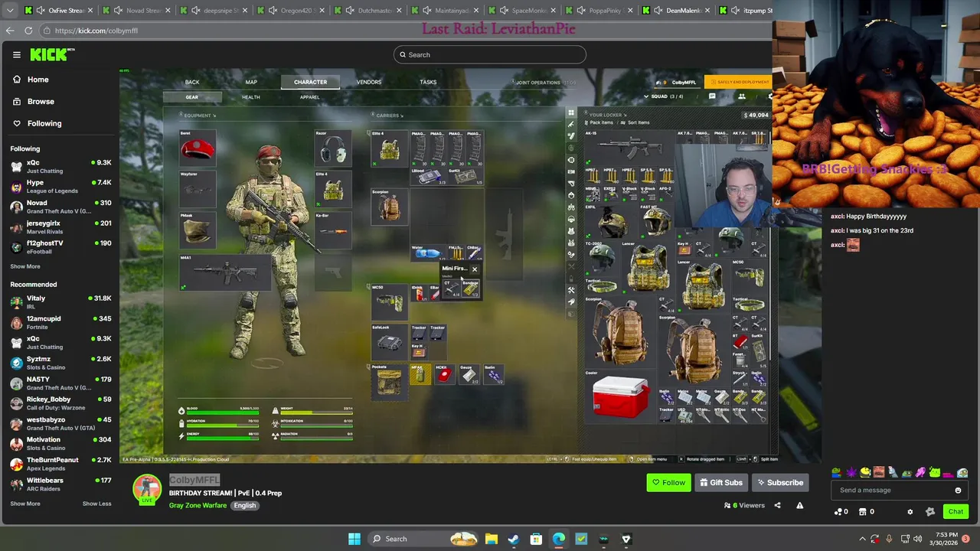Open the Gray Zone Warfare category link
The image size is (980, 551).
coord(198,505)
